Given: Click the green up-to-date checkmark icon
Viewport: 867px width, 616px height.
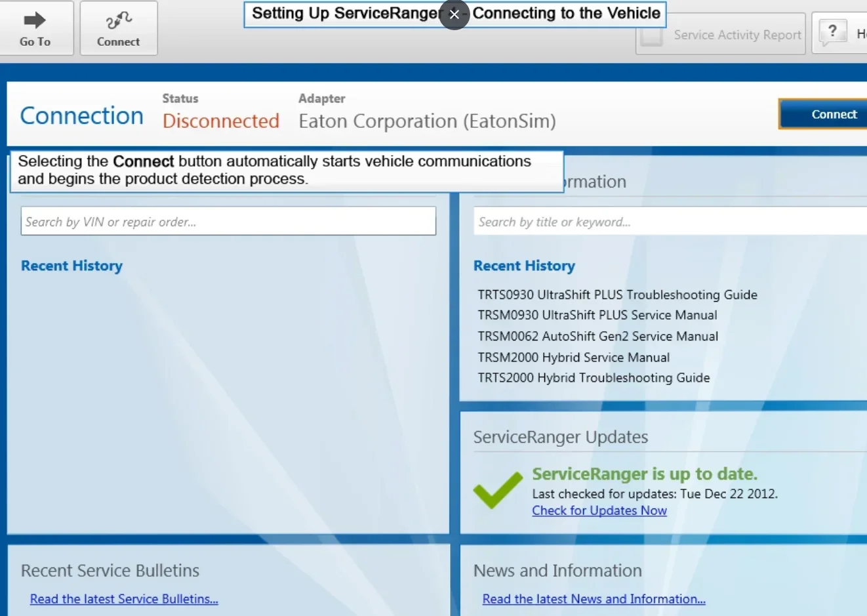Looking at the screenshot, I should (x=498, y=489).
